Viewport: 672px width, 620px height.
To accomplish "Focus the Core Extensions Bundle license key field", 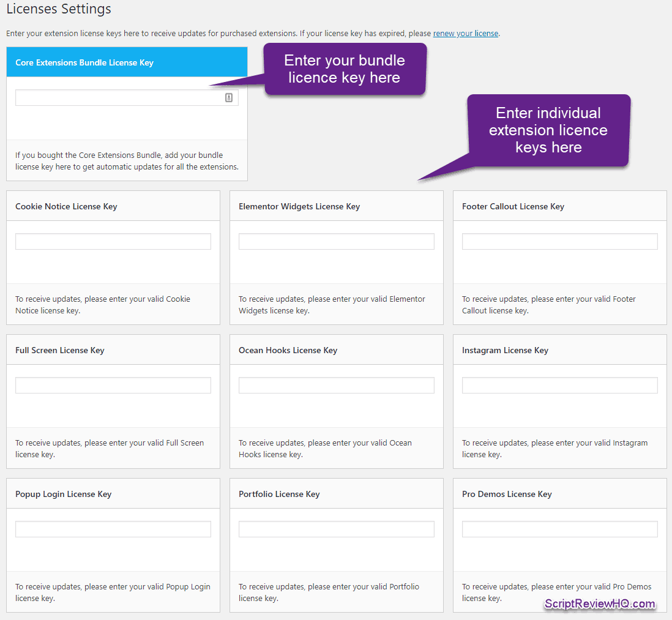I will [x=127, y=98].
